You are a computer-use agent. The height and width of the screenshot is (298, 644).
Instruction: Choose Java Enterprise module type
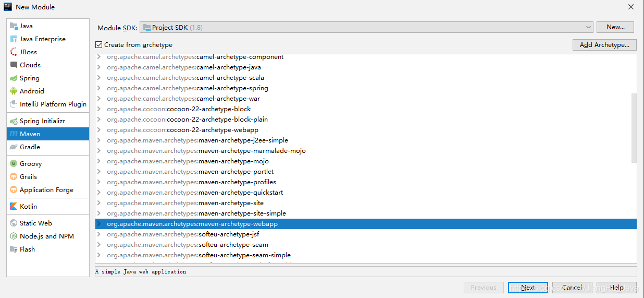[x=48, y=39]
